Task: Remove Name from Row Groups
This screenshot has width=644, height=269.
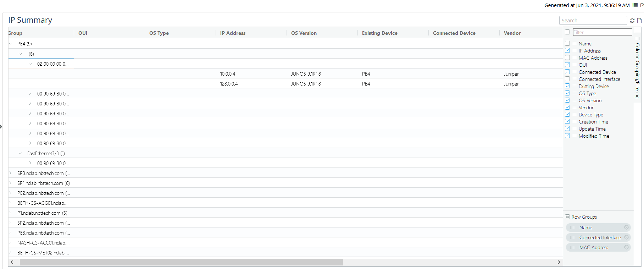Action: point(626,227)
